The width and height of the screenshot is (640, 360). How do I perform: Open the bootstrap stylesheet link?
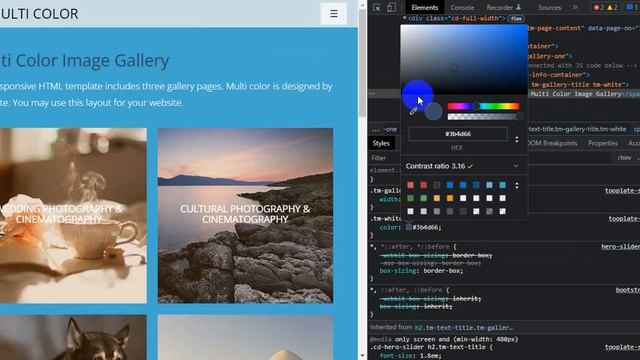click(628, 290)
